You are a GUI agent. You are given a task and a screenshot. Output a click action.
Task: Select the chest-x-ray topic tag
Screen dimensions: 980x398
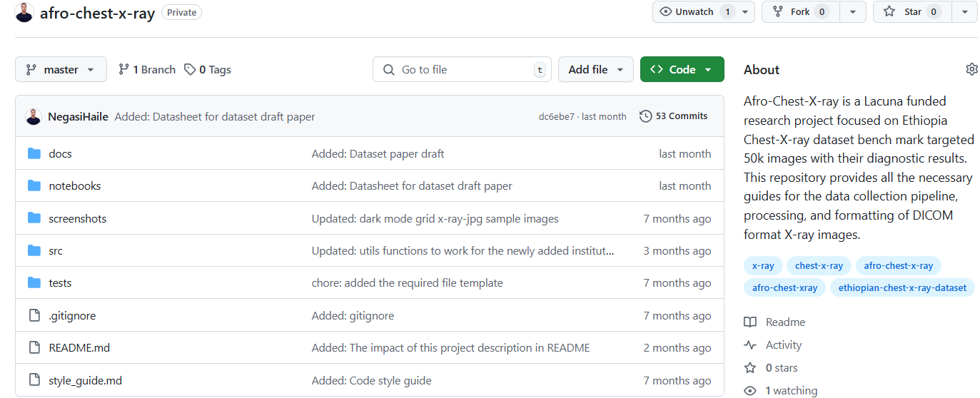pyautogui.click(x=819, y=265)
